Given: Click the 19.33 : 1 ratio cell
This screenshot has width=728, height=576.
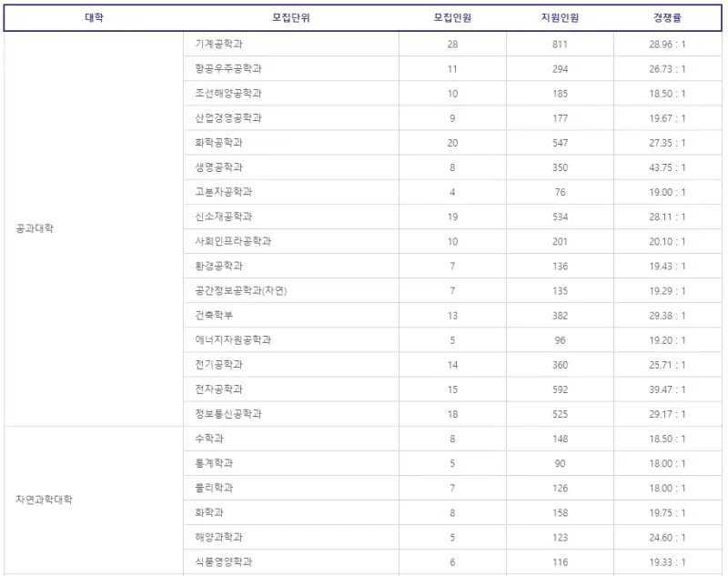Looking at the screenshot, I should point(667,562).
